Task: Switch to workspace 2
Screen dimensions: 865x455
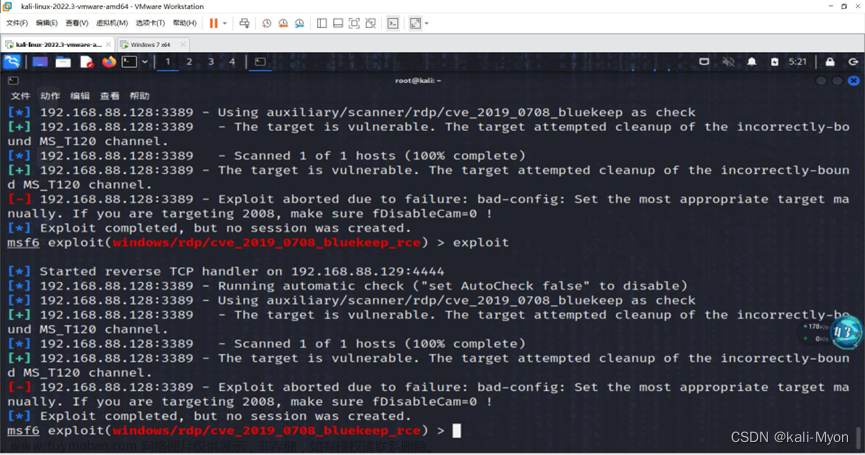Action: [x=189, y=62]
